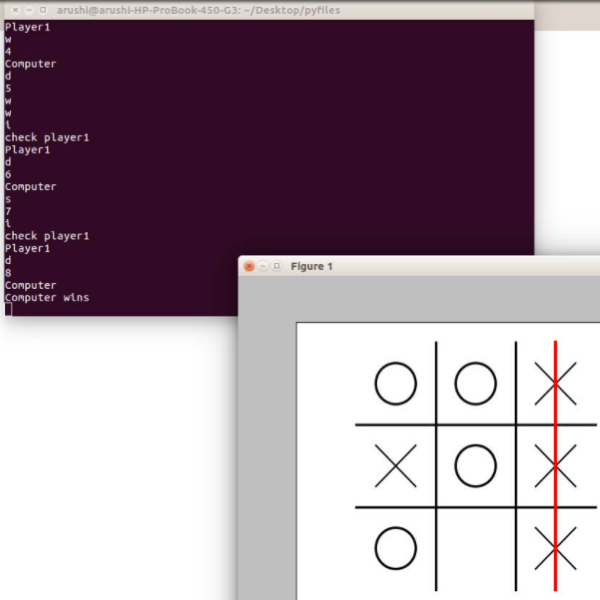Click the '5' output line in terminal
The image size is (600, 600).
click(x=8, y=88)
